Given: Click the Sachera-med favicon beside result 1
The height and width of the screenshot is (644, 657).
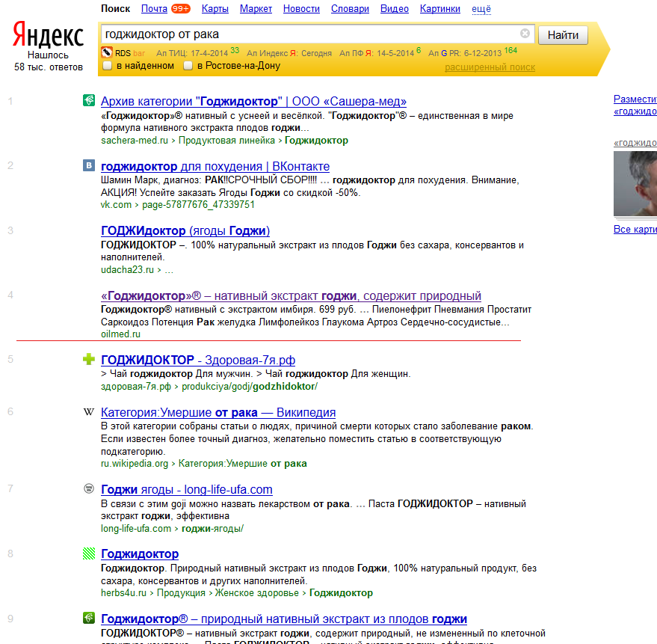Looking at the screenshot, I should tap(89, 100).
